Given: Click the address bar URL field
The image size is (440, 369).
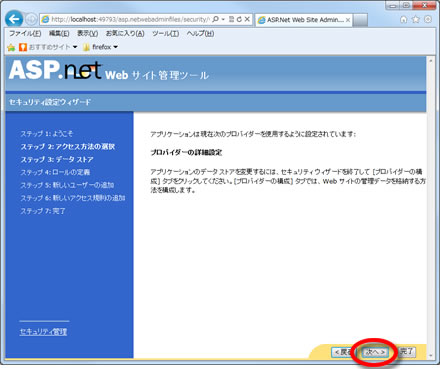Looking at the screenshot, I should [x=130, y=19].
